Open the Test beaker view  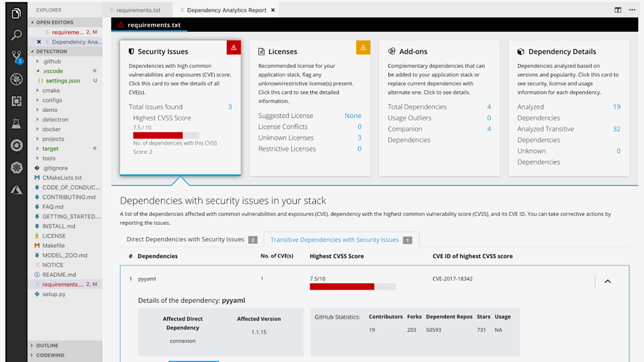click(16, 124)
